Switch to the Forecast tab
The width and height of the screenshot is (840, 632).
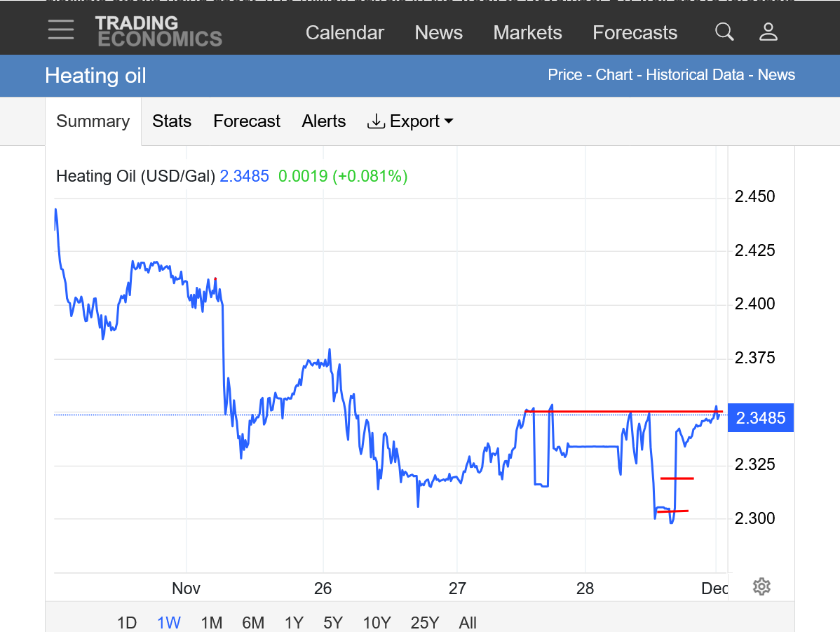tap(247, 121)
